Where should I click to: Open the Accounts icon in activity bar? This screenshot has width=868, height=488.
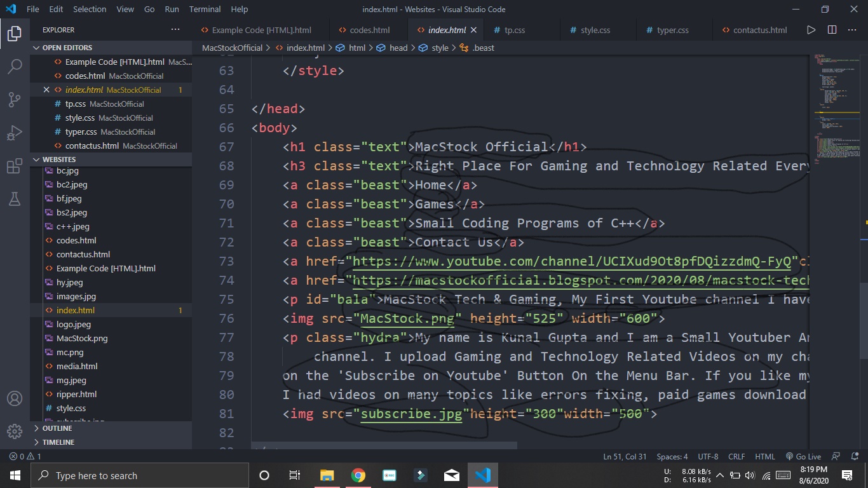coord(15,398)
